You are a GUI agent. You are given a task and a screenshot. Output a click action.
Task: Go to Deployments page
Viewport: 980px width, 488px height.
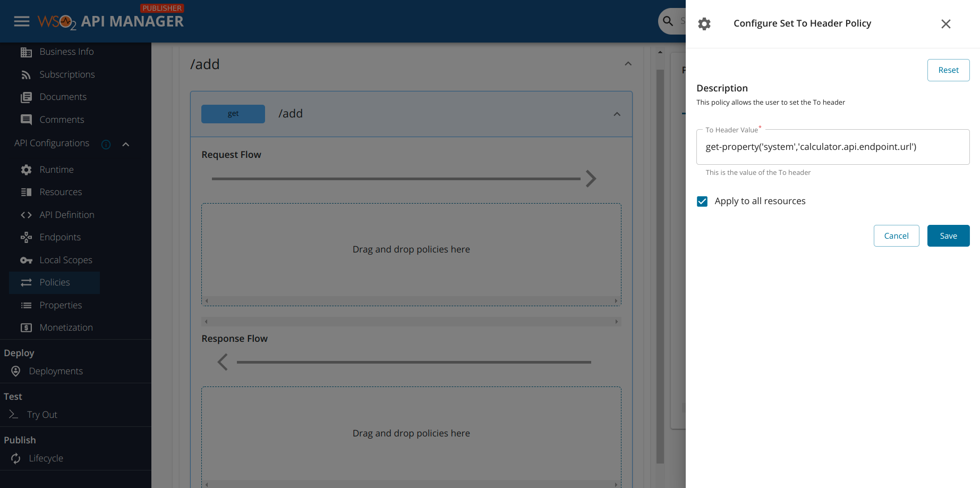(x=56, y=371)
